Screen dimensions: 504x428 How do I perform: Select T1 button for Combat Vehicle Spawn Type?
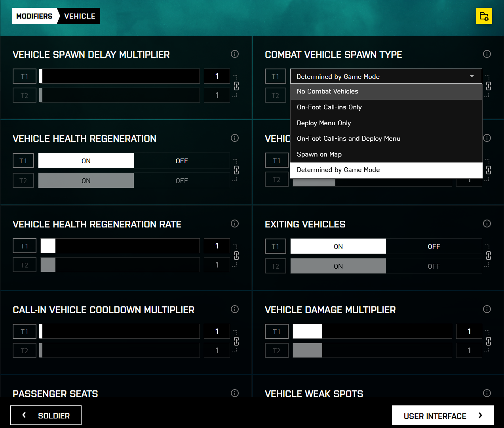(x=276, y=76)
